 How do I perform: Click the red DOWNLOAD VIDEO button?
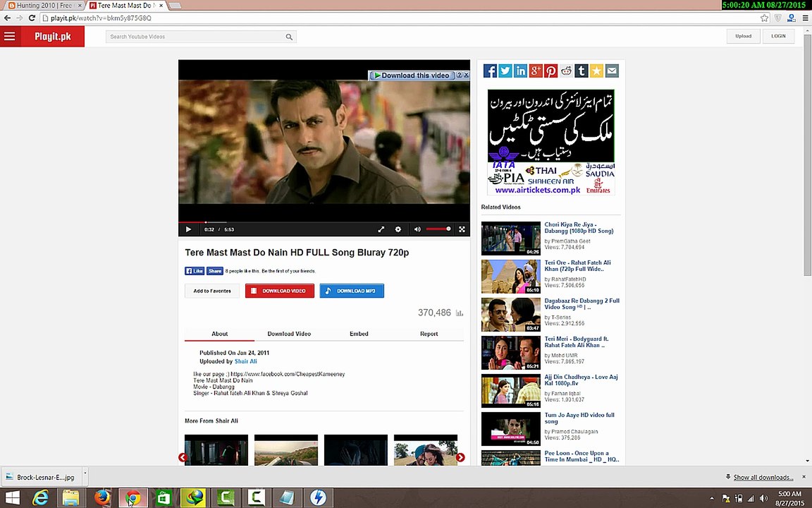(280, 291)
